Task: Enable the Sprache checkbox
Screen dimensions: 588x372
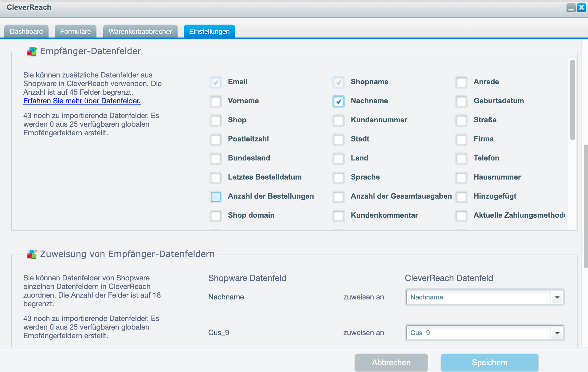Action: point(339,177)
